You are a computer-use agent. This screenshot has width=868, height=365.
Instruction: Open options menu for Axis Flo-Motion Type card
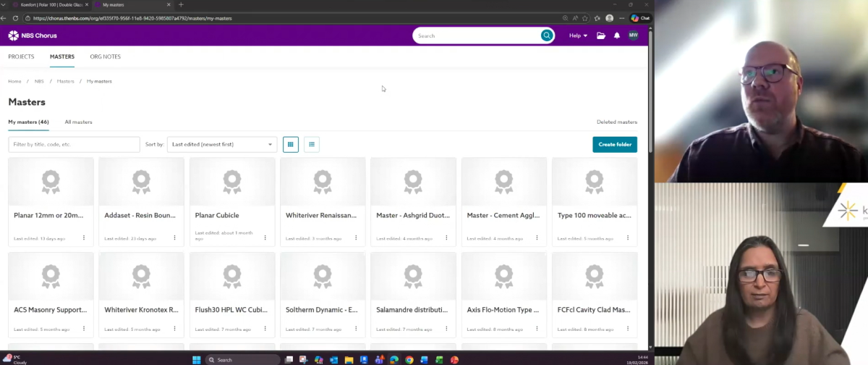(537, 329)
